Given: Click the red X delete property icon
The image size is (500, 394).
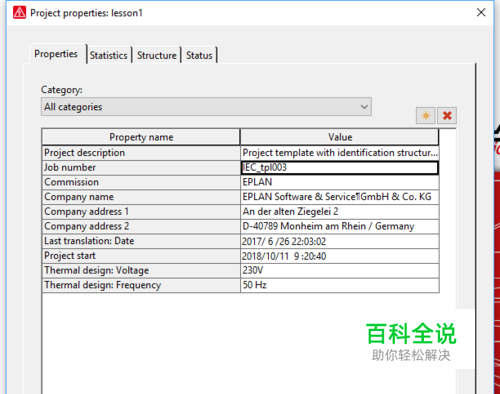Looking at the screenshot, I should click(x=447, y=116).
